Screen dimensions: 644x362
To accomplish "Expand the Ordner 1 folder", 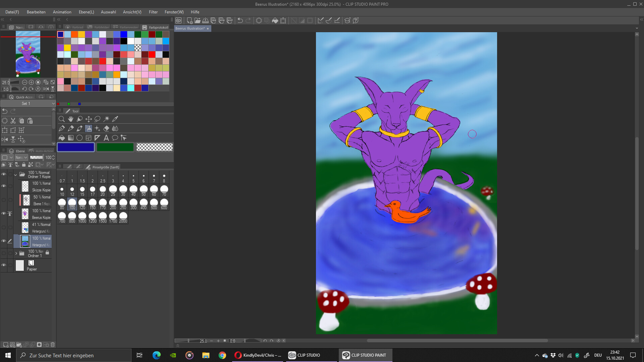I will pos(16,253).
